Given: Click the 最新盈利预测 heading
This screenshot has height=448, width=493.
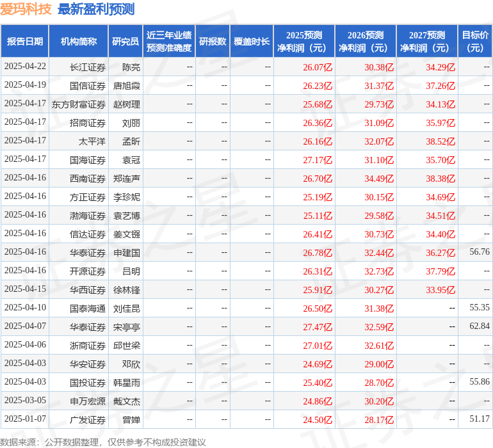Looking at the screenshot, I should pyautogui.click(x=96, y=9).
